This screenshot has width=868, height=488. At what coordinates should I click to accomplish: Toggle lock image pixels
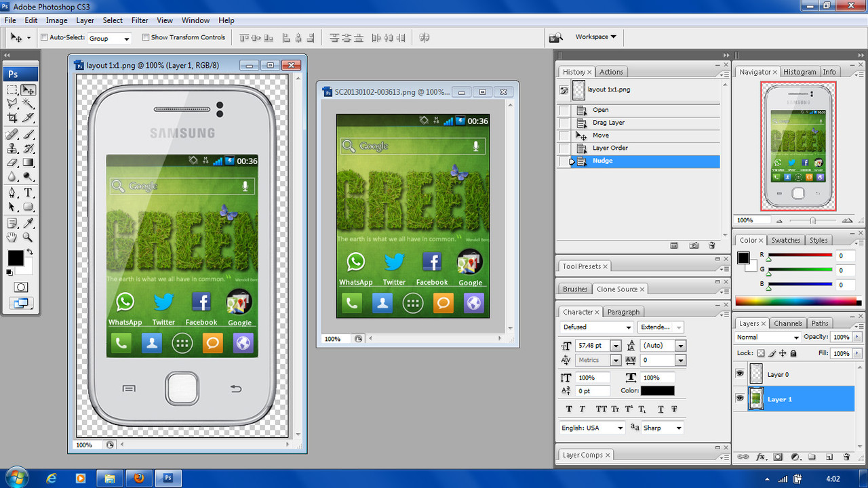[x=772, y=353]
